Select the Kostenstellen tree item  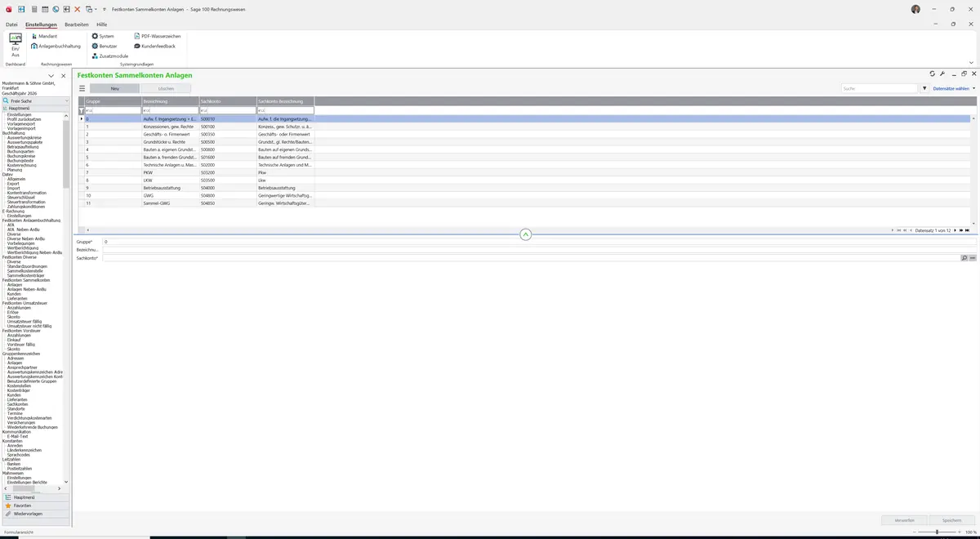click(20, 385)
